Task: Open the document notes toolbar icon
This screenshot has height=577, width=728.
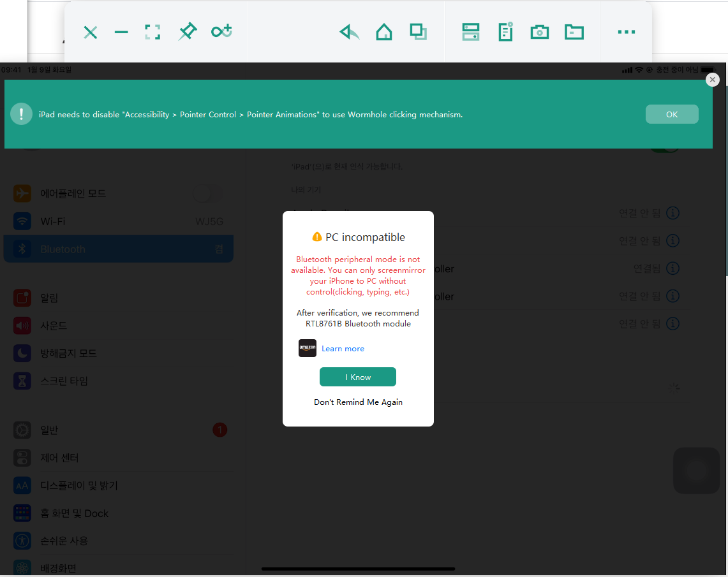Action: 505,31
